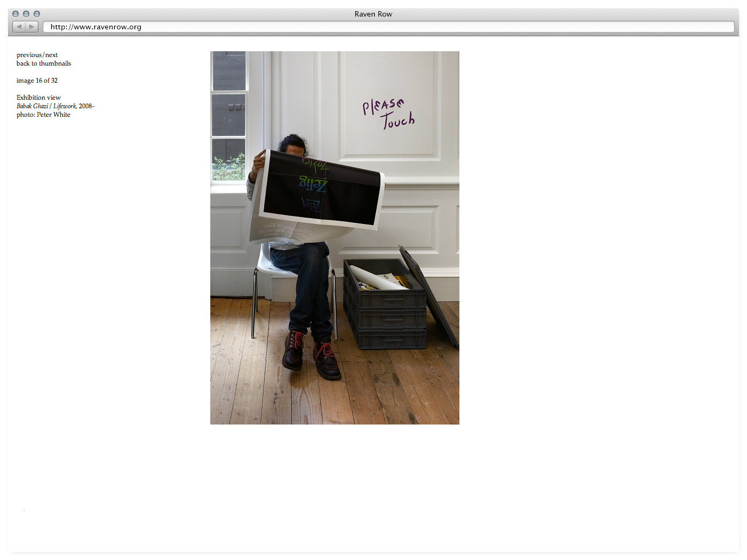Click the 'Babak Ghazi / Lifework' title text
747x560 pixels.
click(x=46, y=106)
